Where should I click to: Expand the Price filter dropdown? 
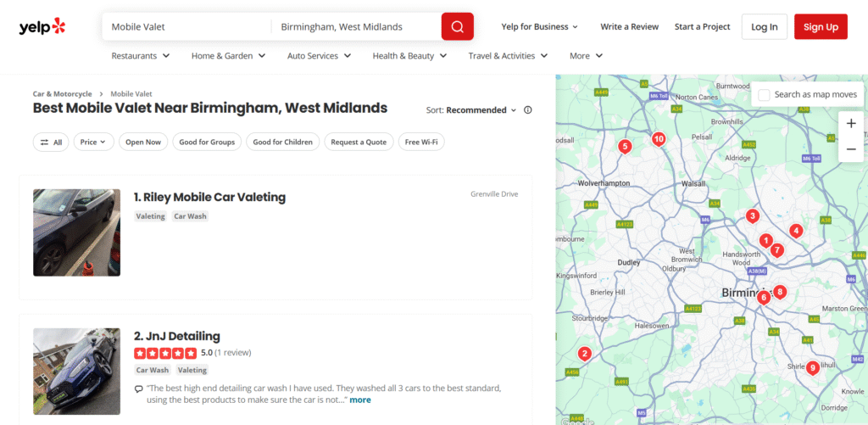tap(93, 143)
